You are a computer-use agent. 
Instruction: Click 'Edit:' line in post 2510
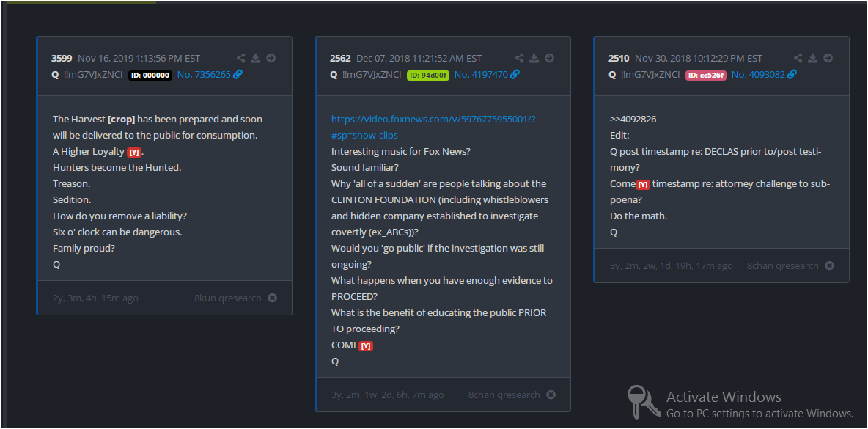click(619, 135)
